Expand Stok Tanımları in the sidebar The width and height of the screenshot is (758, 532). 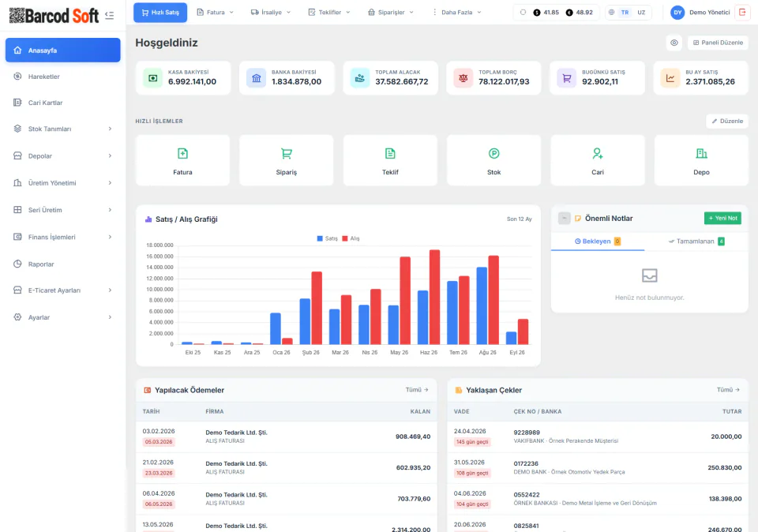pos(63,129)
